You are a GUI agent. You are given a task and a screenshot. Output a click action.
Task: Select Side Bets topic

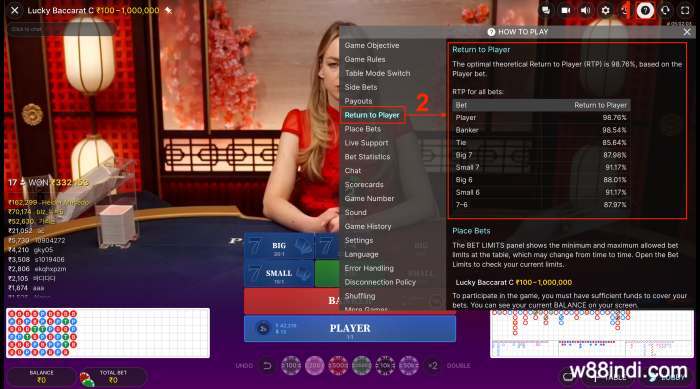tap(361, 87)
